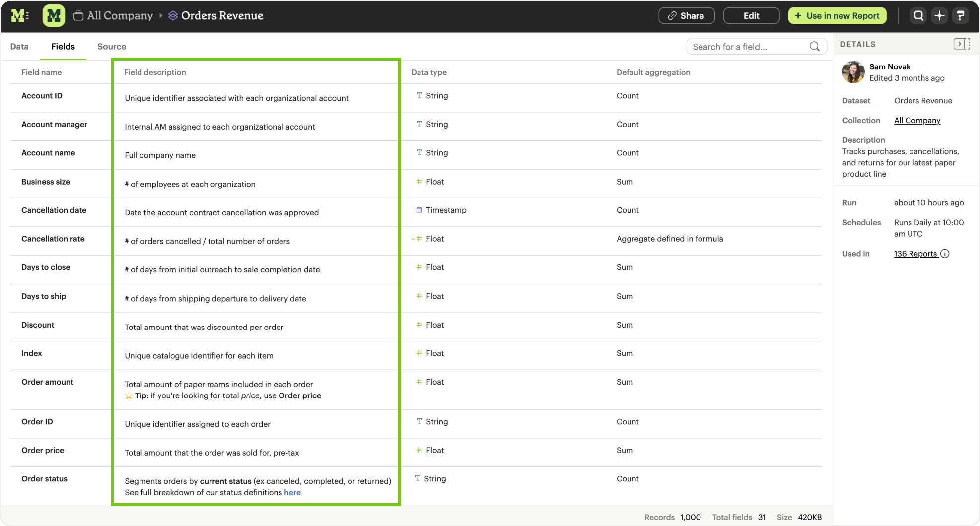Click the Days to ship field name
Screen dimensions: 980x526
[44, 296]
